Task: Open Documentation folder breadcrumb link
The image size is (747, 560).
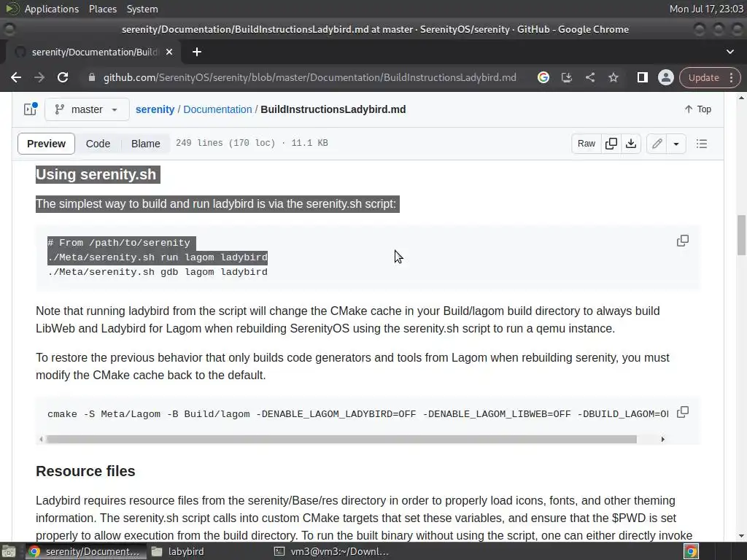Action: point(217,109)
